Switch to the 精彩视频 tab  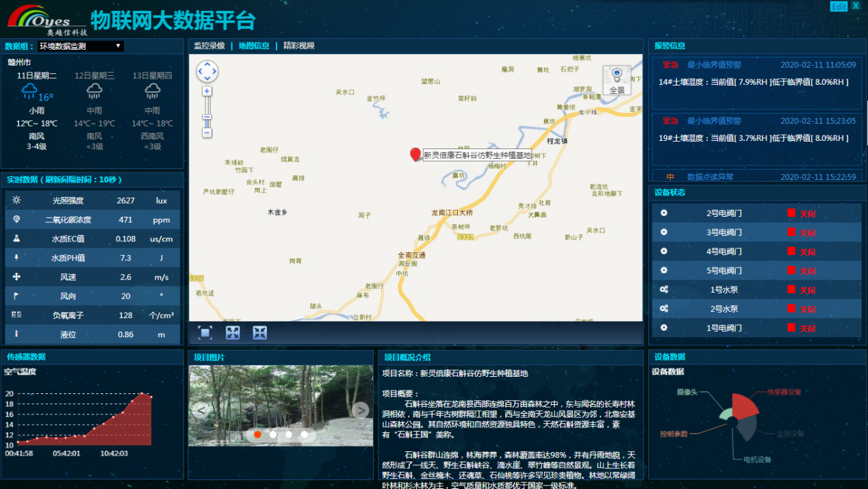point(298,46)
